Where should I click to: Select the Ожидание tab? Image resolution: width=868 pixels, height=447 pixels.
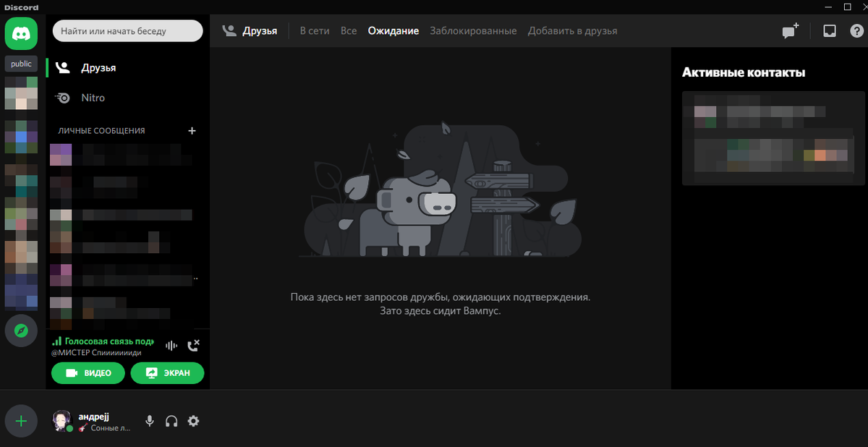point(393,31)
